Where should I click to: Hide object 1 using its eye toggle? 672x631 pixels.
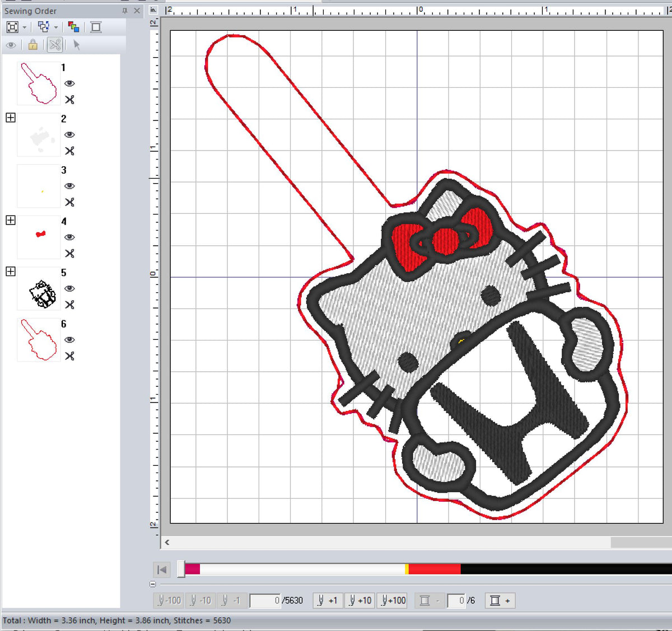click(69, 83)
